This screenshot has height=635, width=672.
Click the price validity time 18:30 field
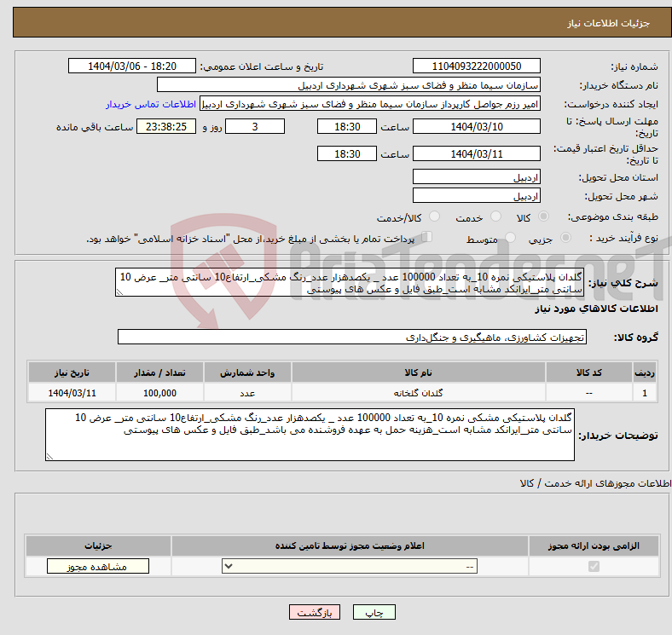pos(347,153)
